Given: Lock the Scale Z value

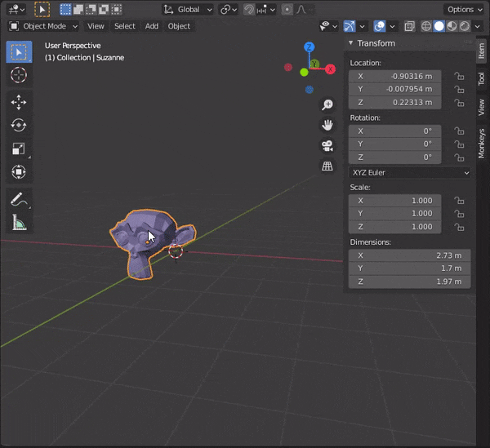Looking at the screenshot, I should tap(459, 227).
